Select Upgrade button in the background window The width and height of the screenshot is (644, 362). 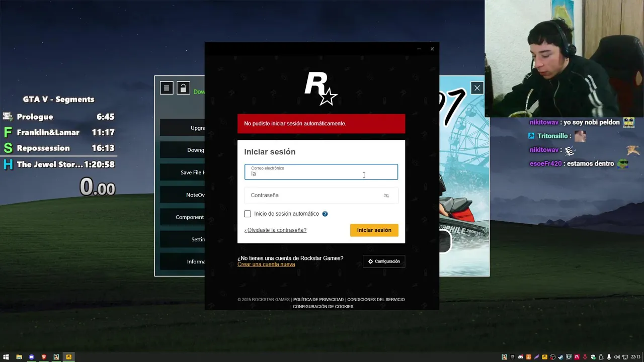[x=182, y=128]
